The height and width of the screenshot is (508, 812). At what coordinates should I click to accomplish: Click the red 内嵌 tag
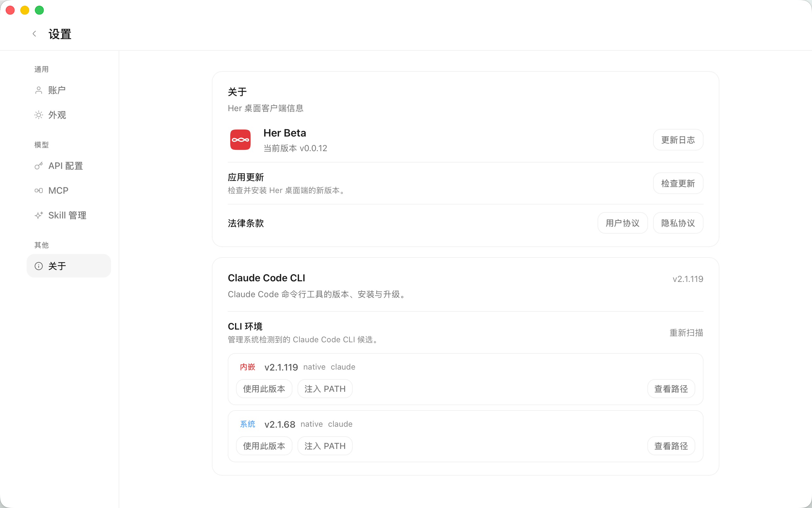click(x=247, y=367)
